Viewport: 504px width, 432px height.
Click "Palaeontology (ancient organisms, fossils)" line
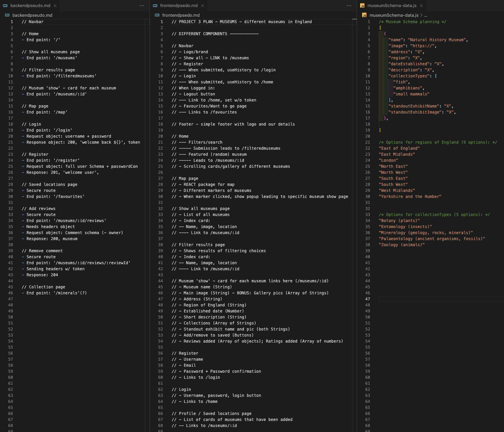[x=432, y=239]
